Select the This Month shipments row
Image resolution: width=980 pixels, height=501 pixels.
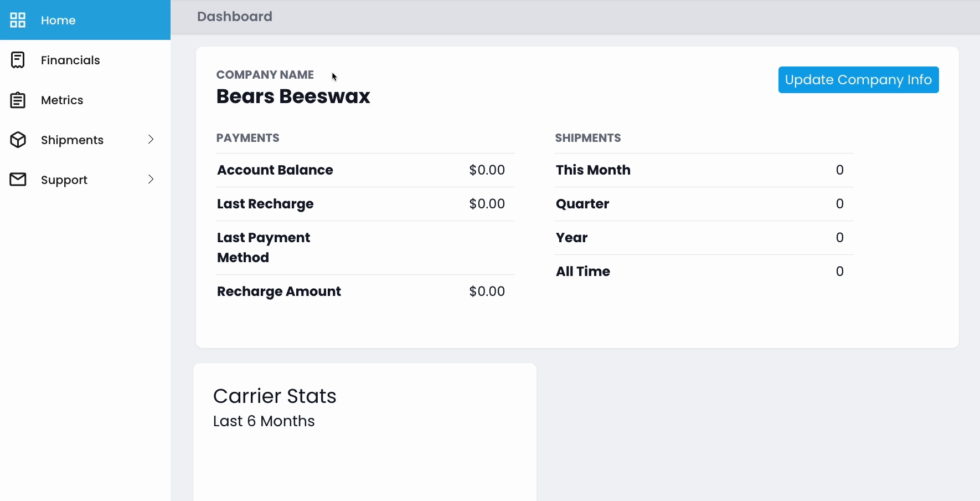(x=593, y=170)
